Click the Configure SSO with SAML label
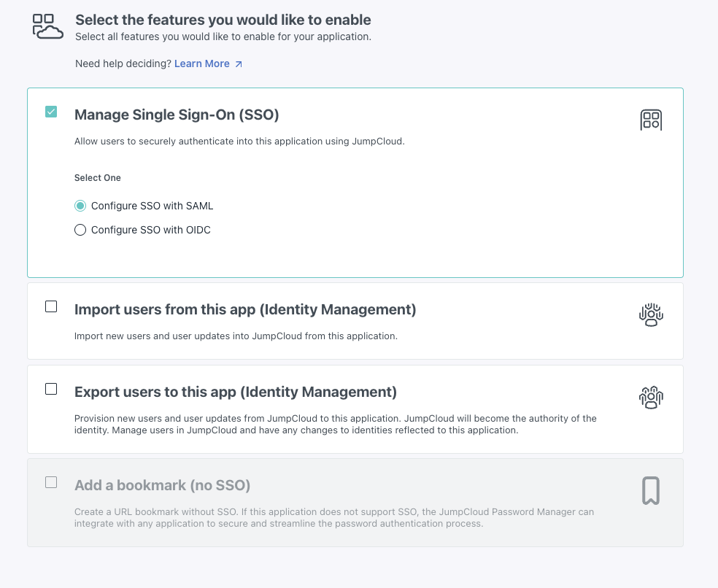 [152, 206]
